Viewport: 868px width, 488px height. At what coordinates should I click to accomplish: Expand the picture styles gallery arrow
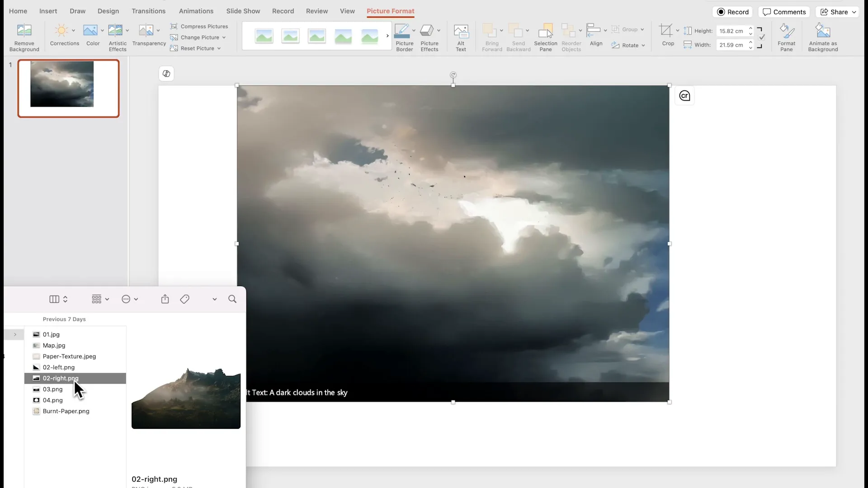coord(387,36)
